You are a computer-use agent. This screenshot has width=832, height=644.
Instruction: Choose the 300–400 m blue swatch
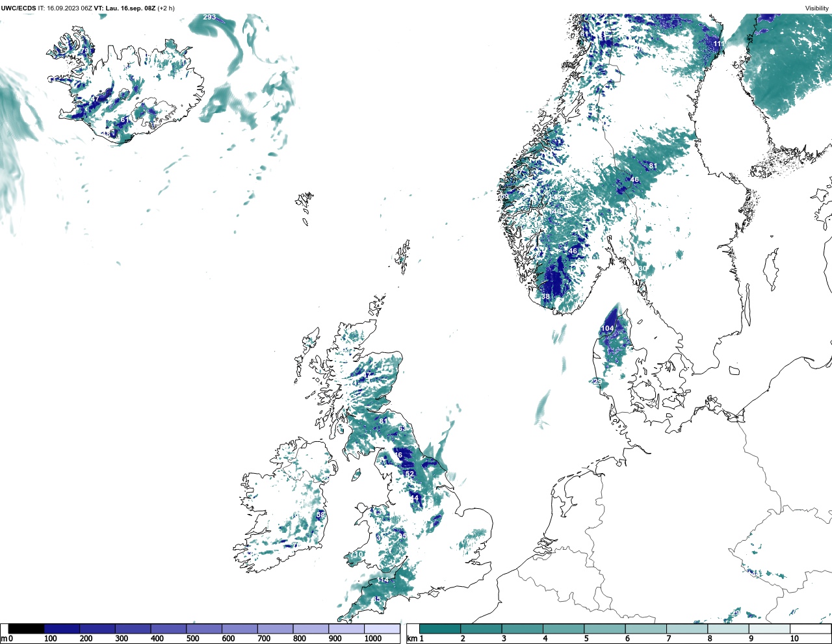(133, 628)
